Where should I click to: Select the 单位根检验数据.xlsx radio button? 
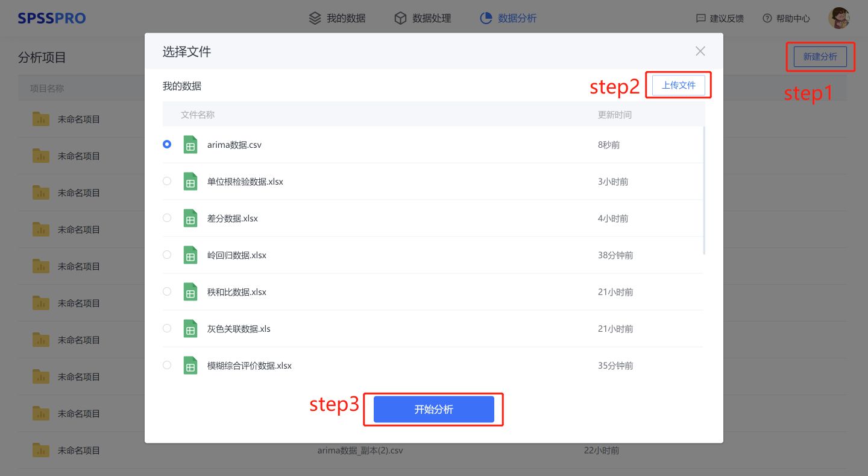coord(167,181)
